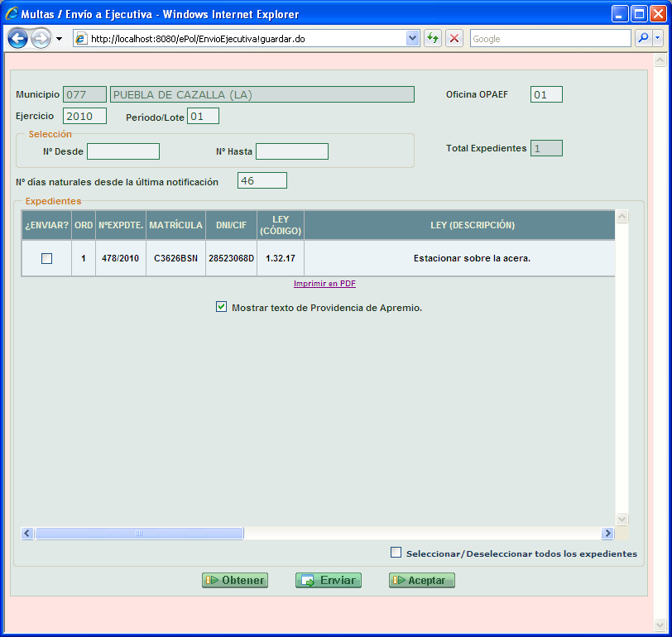Toggle Seleccionar/Deseleccionar todos los expedientes
The height and width of the screenshot is (637, 672).
click(396, 553)
